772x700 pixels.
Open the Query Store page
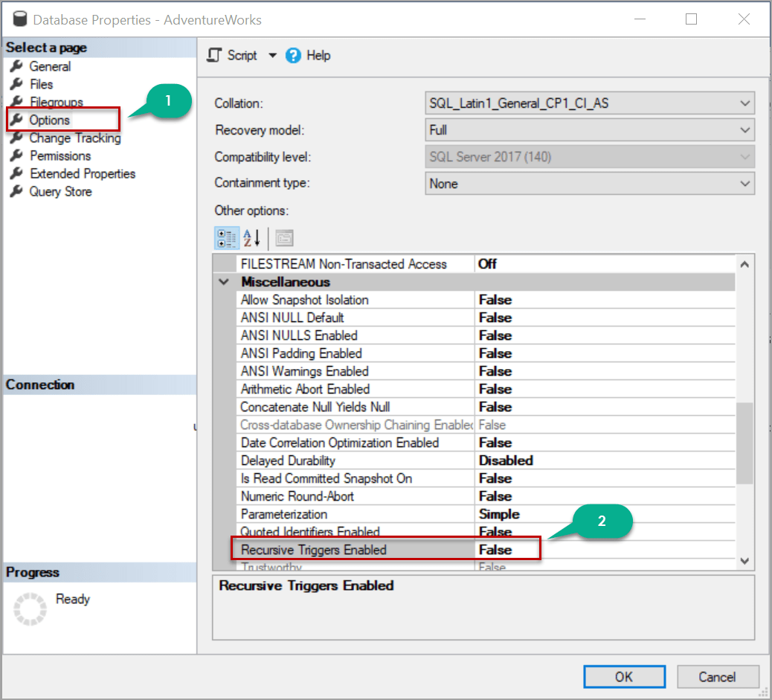click(59, 191)
